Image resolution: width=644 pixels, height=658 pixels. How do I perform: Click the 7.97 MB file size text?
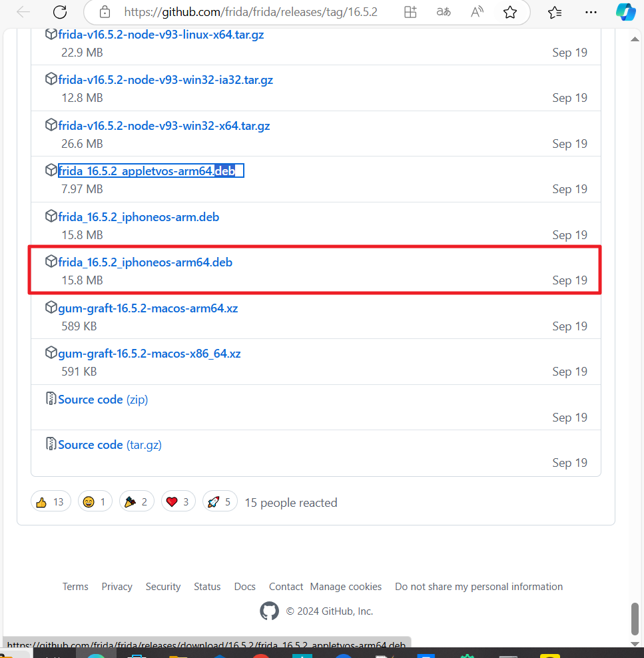tap(82, 189)
